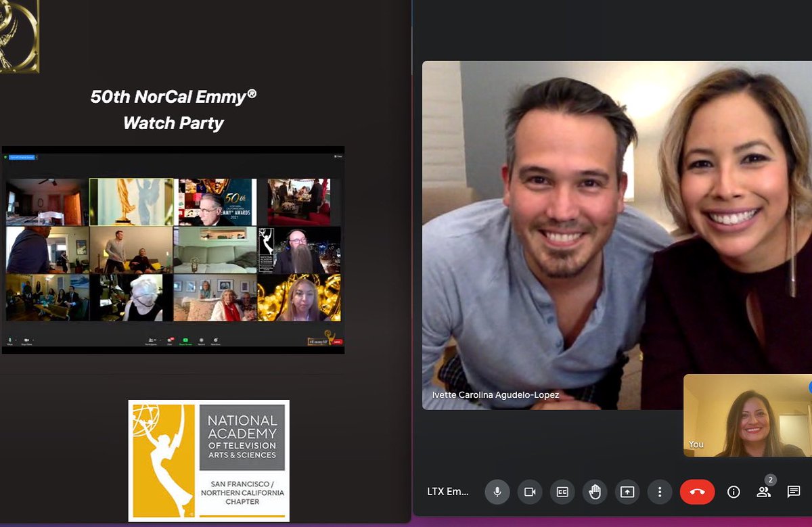The height and width of the screenshot is (527, 812).
Task: Open meeting details with the info icon
Action: pos(733,492)
